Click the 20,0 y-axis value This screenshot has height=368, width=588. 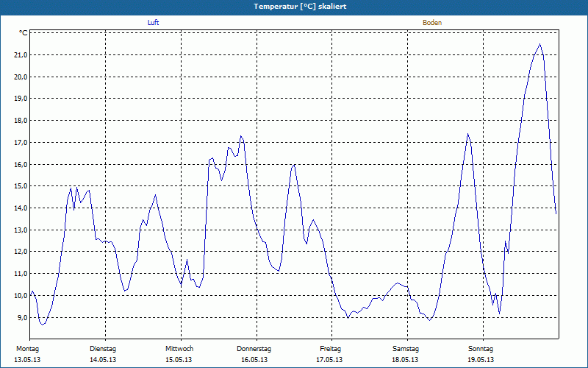coord(21,77)
